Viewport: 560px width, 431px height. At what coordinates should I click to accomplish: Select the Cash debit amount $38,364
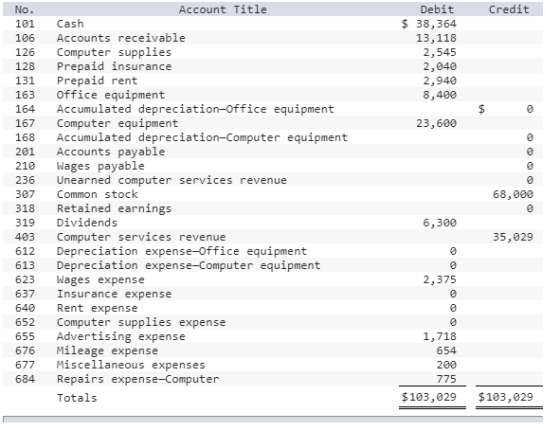(429, 24)
